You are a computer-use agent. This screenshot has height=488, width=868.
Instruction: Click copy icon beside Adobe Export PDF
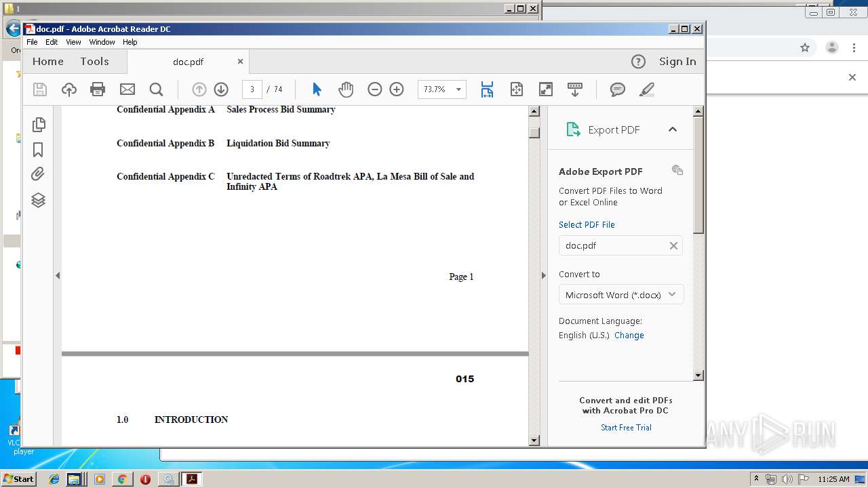tap(677, 170)
